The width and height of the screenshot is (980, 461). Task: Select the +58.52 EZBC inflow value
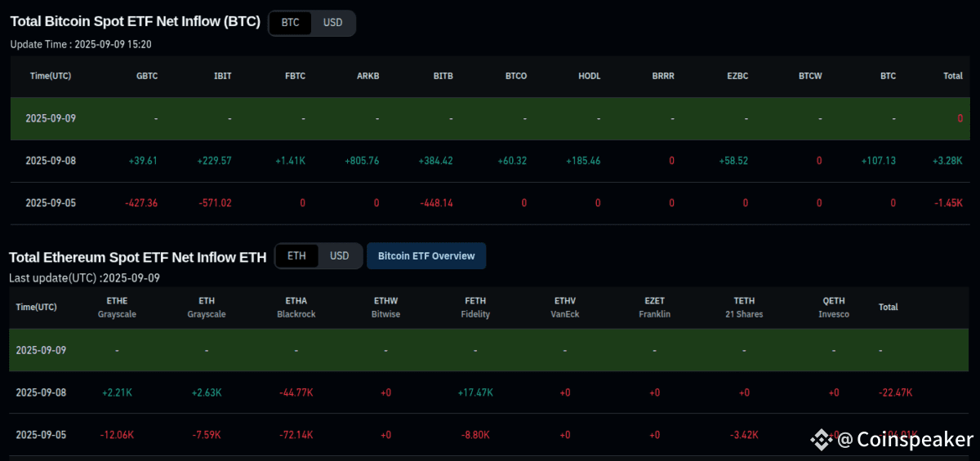click(x=733, y=161)
